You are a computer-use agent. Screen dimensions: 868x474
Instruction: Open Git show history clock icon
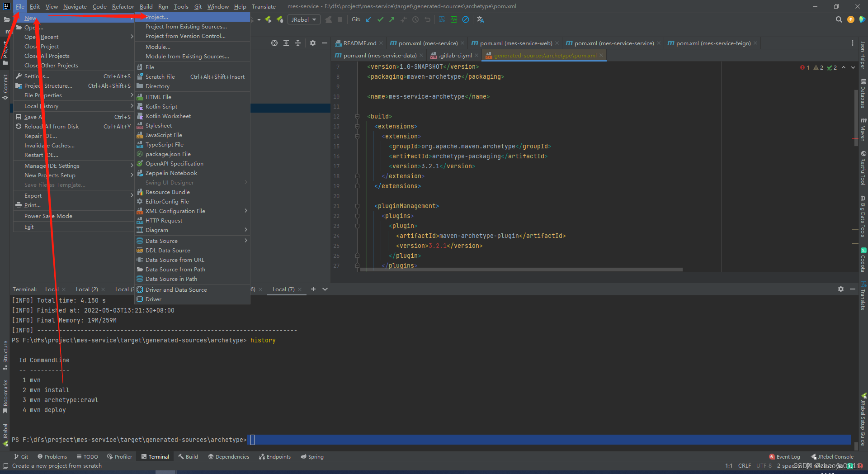pos(415,19)
